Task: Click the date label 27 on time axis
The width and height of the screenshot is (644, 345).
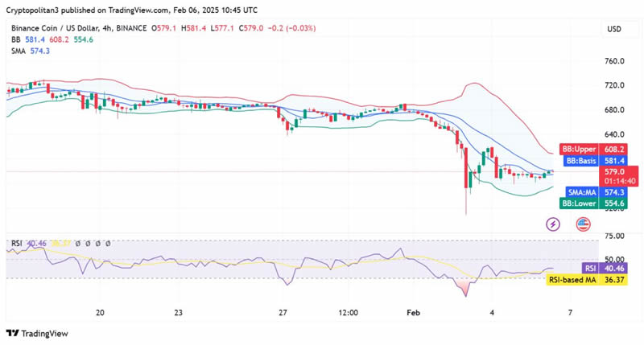Action: tap(283, 313)
